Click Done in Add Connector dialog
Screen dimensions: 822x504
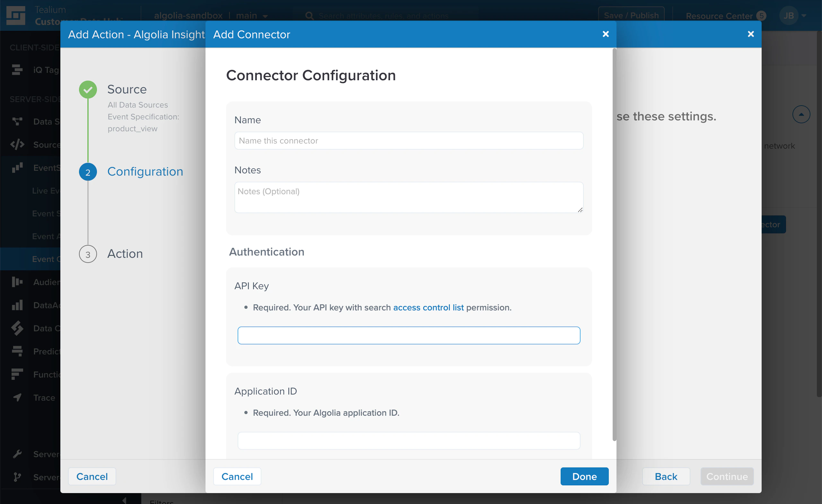pos(584,476)
